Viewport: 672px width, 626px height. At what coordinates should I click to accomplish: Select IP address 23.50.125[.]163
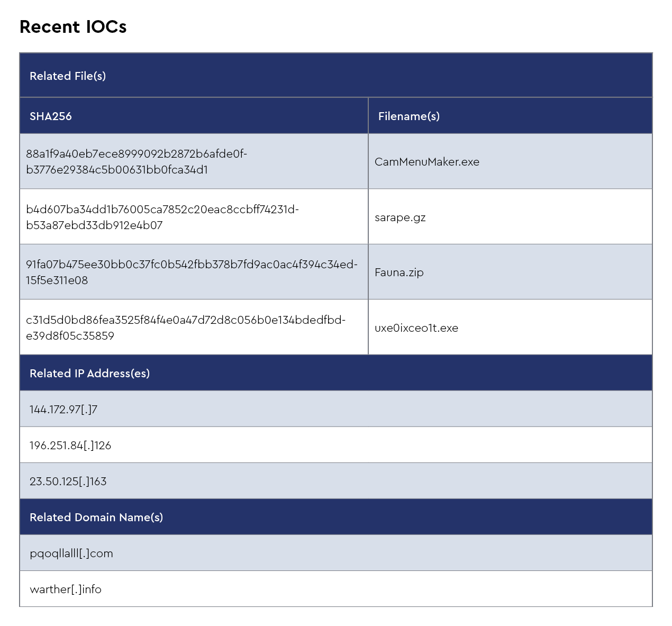point(68,482)
